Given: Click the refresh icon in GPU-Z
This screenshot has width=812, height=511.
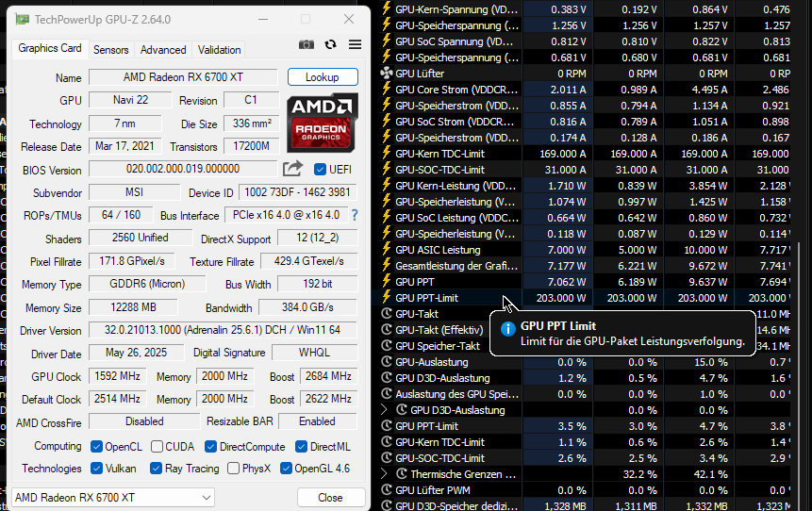Looking at the screenshot, I should point(330,44).
